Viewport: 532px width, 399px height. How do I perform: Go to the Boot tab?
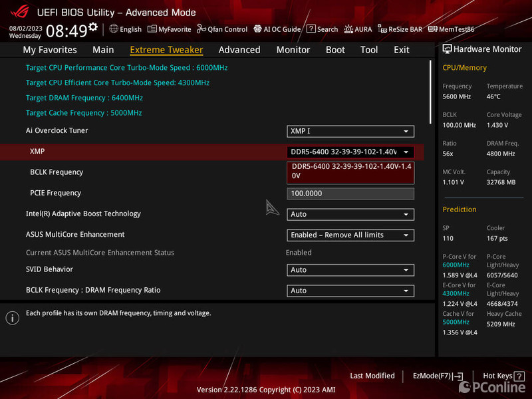tap(335, 50)
